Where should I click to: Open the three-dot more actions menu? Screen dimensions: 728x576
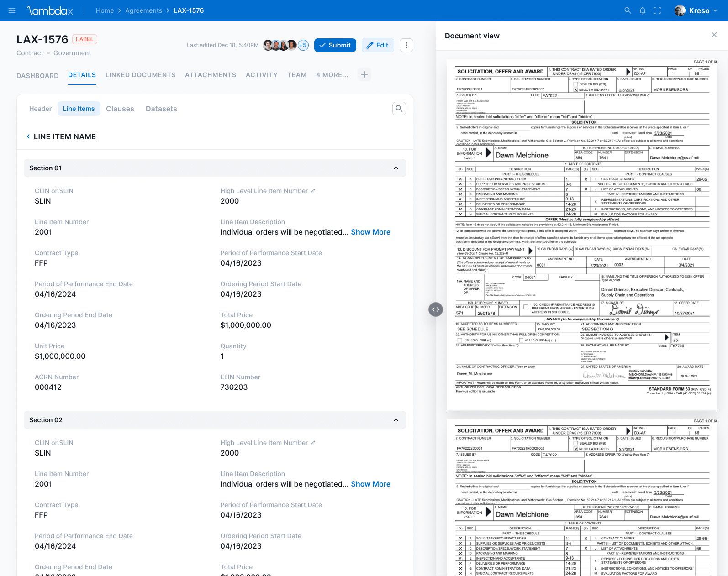406,45
